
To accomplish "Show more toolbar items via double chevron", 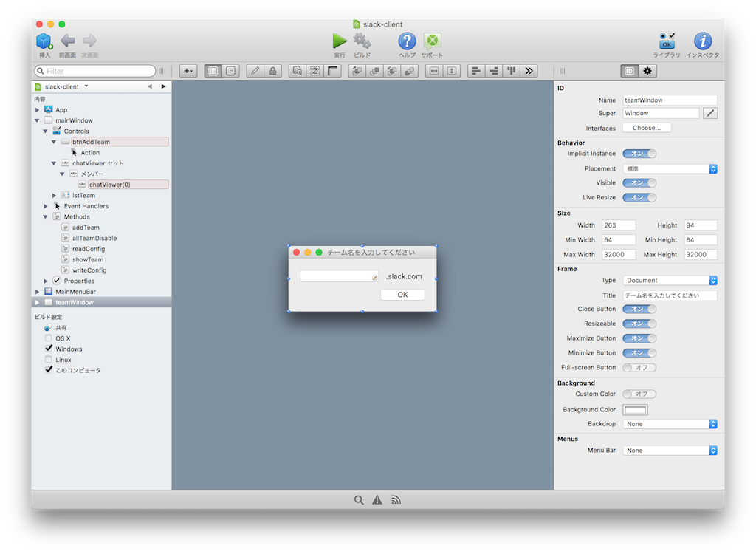I will pos(529,71).
